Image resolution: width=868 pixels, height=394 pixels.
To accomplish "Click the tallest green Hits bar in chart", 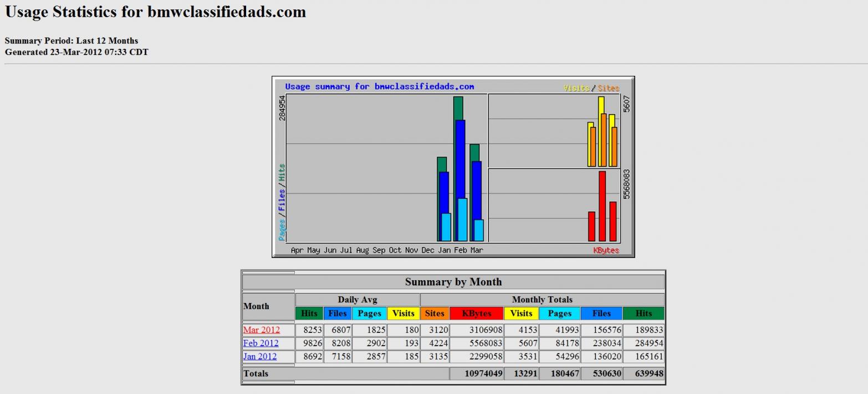I will pos(458,108).
